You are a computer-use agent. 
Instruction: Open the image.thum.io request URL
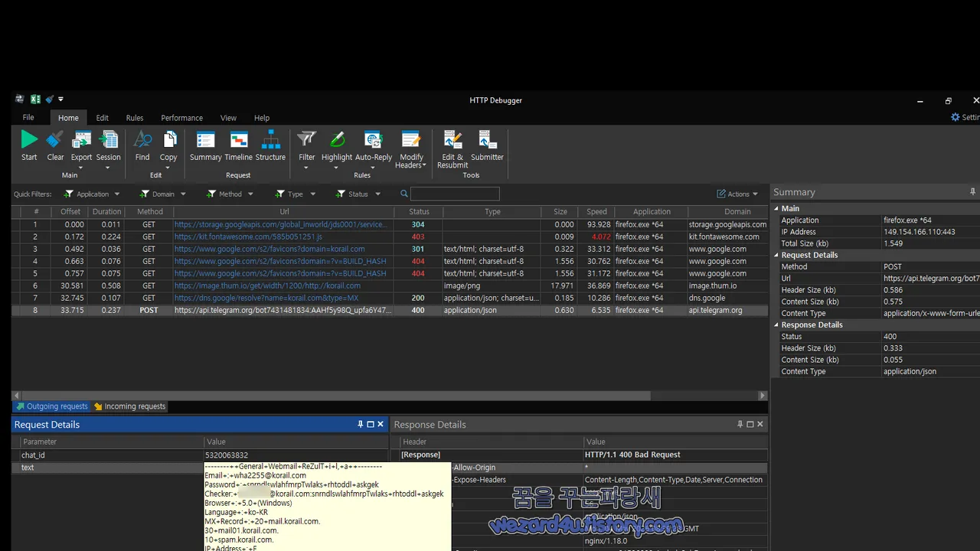(x=267, y=285)
